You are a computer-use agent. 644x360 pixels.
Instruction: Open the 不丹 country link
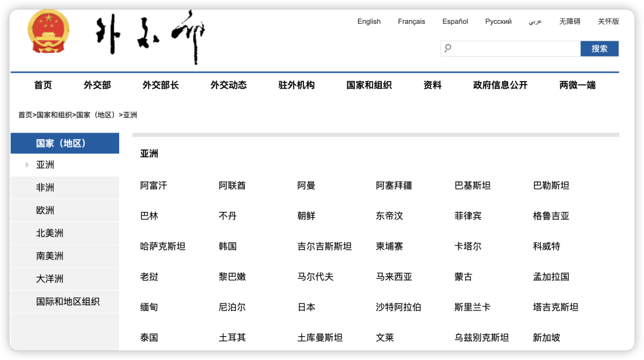pyautogui.click(x=227, y=216)
